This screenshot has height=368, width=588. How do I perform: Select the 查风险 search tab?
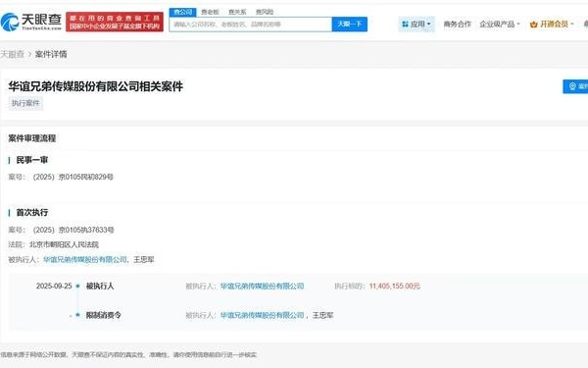point(265,12)
